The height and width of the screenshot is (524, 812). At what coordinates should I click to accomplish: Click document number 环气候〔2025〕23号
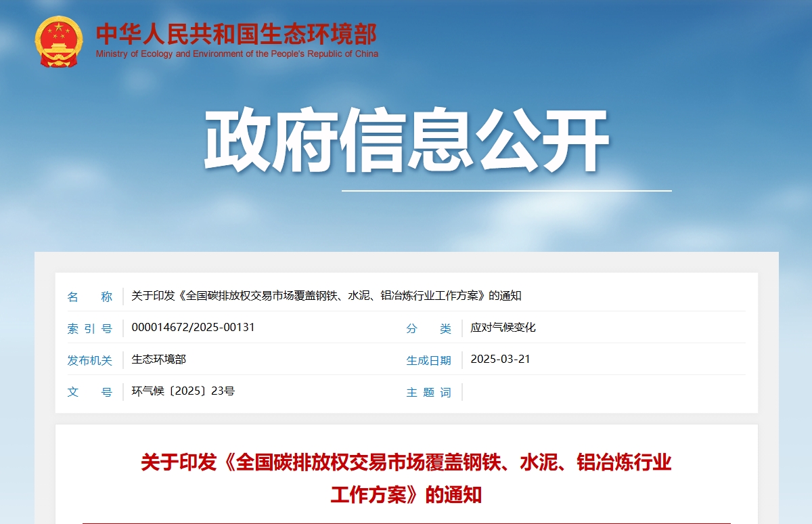click(183, 391)
